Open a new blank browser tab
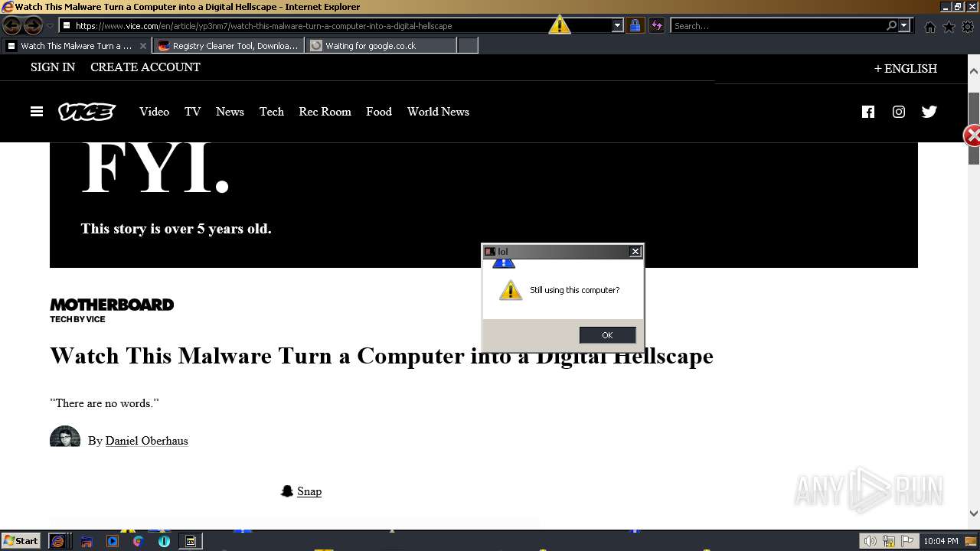This screenshot has width=980, height=551. click(468, 46)
